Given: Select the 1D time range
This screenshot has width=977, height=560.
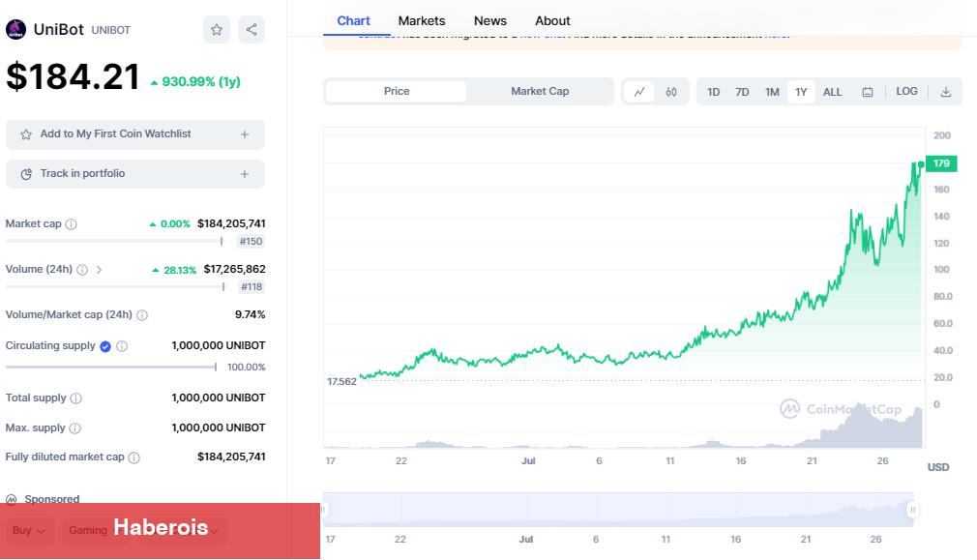Looking at the screenshot, I should pyautogui.click(x=714, y=92).
